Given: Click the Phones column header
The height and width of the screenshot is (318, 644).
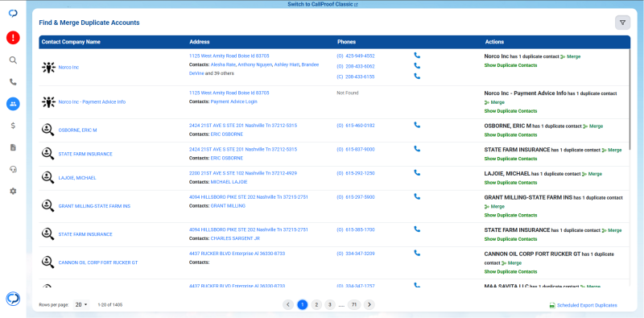Looking at the screenshot, I should (x=347, y=42).
